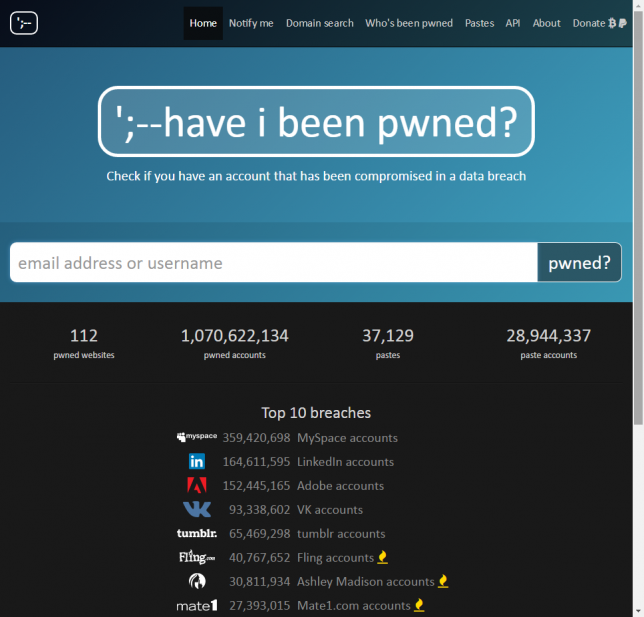Open Mate1.com accounts breach link
644x617 pixels.
click(354, 605)
